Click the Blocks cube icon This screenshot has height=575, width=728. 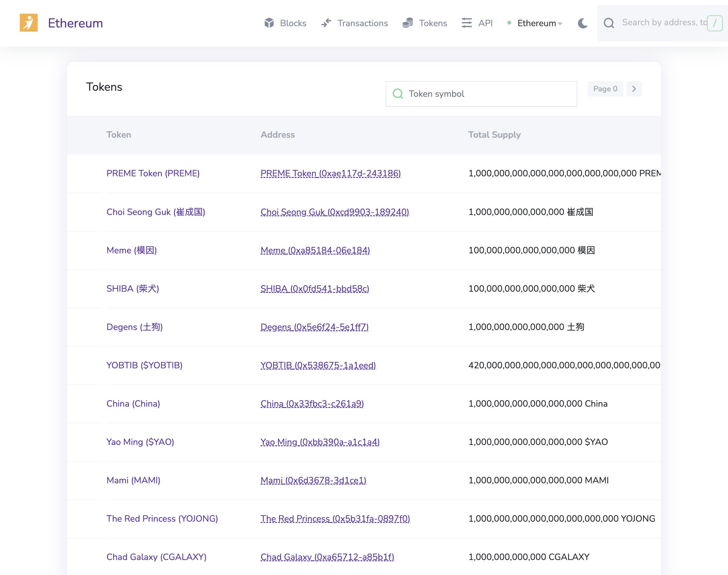click(x=269, y=23)
